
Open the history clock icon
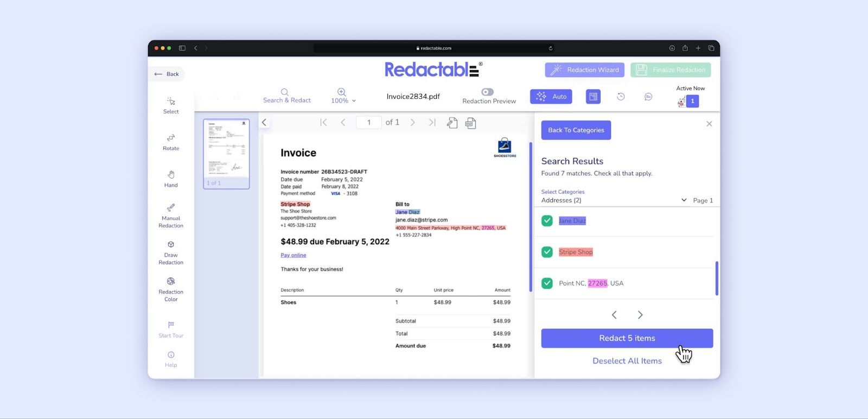[x=621, y=97]
